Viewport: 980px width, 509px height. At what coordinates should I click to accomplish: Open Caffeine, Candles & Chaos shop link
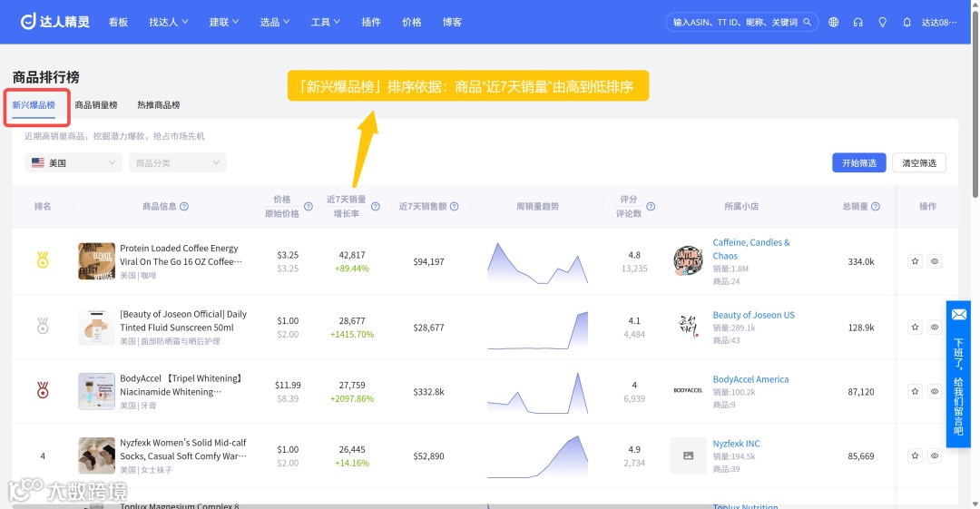tap(750, 249)
